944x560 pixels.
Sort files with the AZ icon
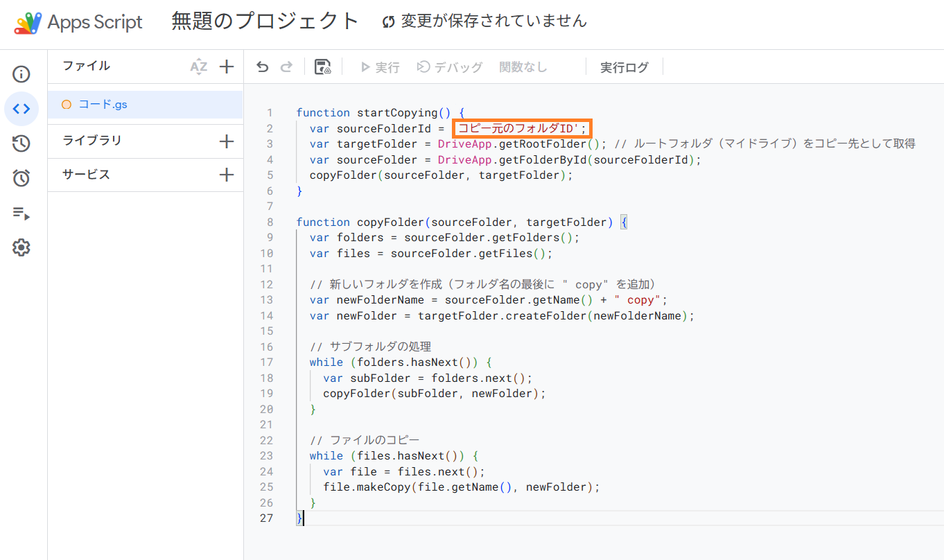click(x=199, y=67)
